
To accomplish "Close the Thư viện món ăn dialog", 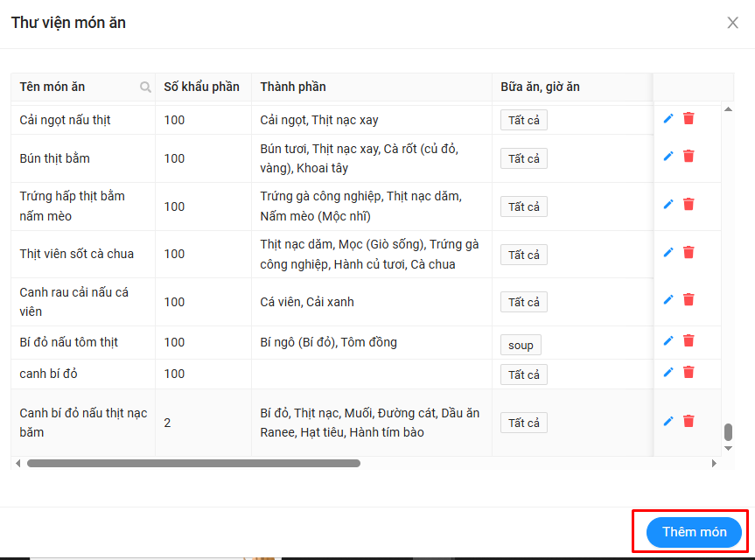I will coord(733,23).
